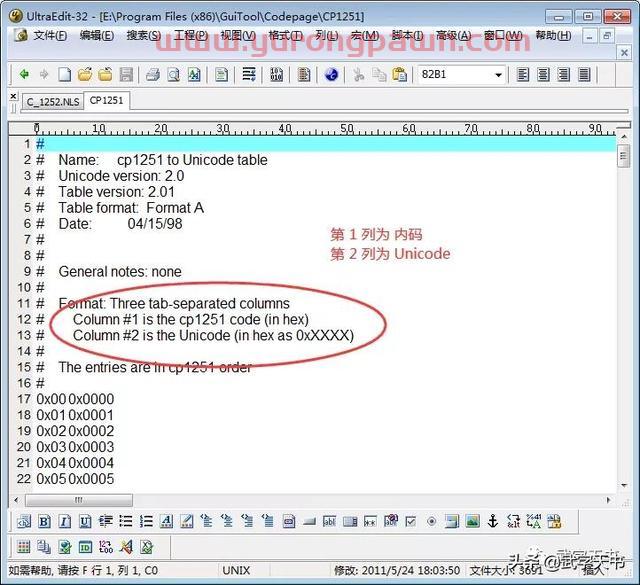
Task: Click the anchor icon in HTML toolbar
Action: [492, 521]
